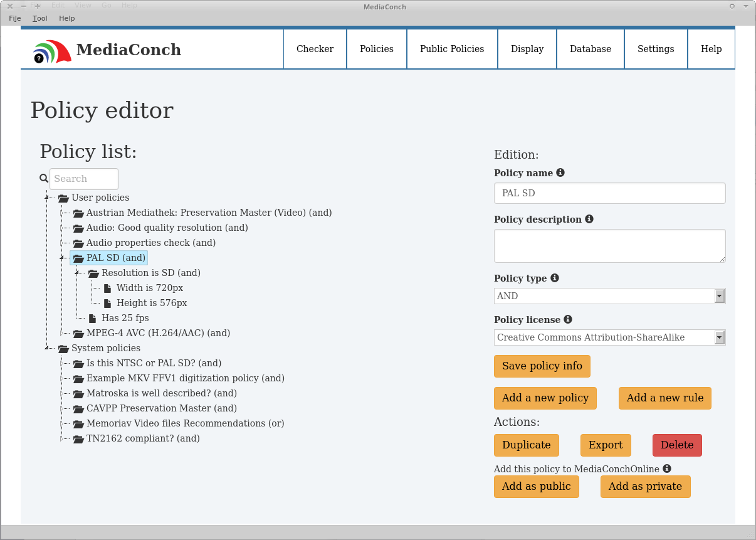Click the MediaConch logo icon
Screen dimensions: 756x540
click(51, 51)
